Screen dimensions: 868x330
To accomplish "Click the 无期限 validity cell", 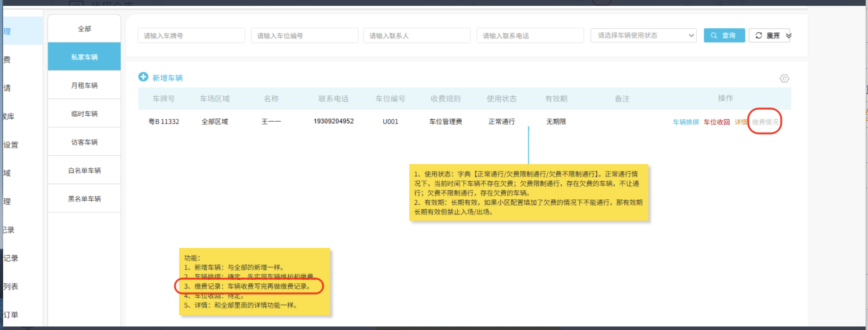I will pos(556,122).
